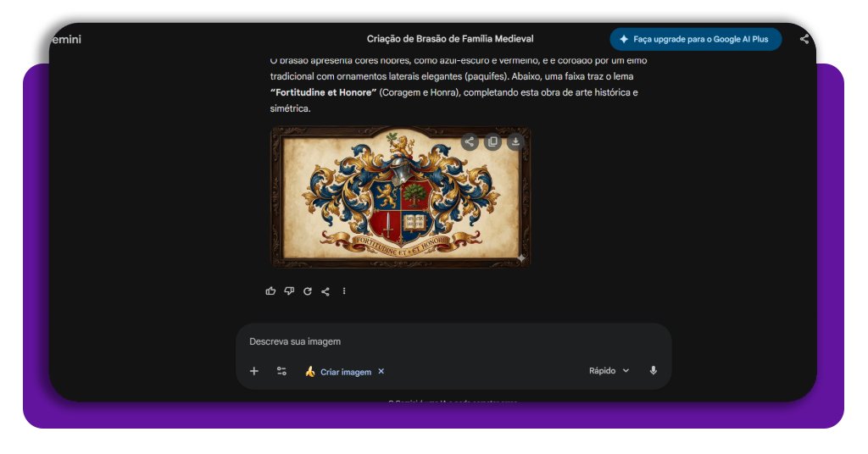Select the Criar imagem tool chip
This screenshot has height=454, width=868.
[x=338, y=372]
